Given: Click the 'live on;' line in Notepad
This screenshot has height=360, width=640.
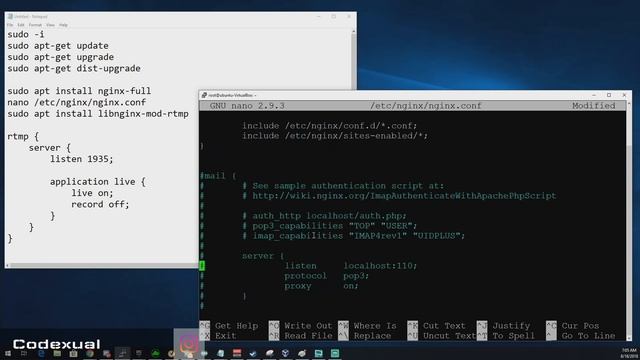Looking at the screenshot, I should 93,193.
